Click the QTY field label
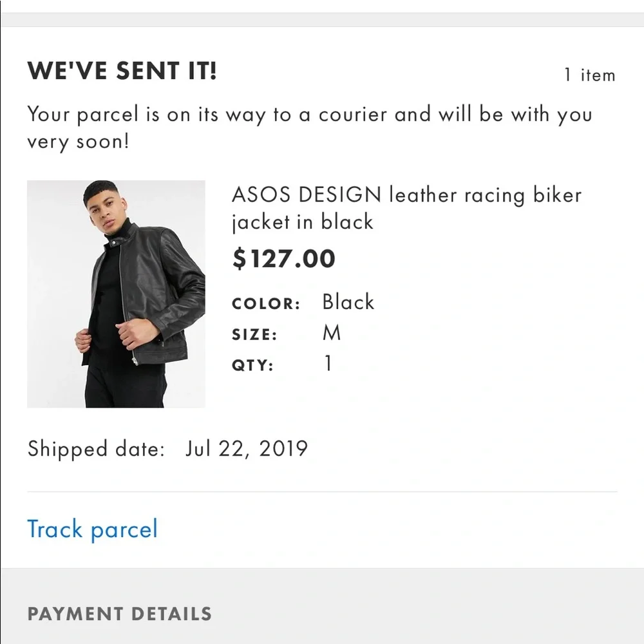Viewport: 644px width, 644px height. click(251, 365)
